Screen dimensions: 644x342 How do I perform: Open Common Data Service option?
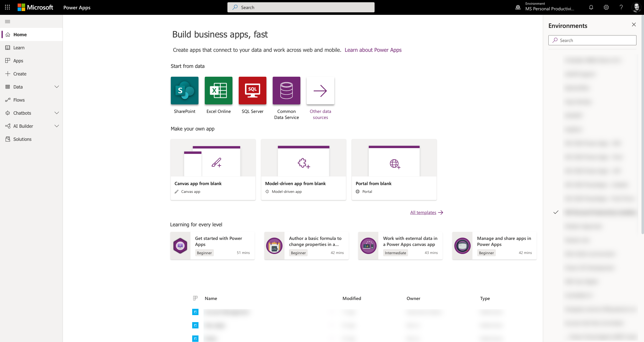(x=286, y=91)
